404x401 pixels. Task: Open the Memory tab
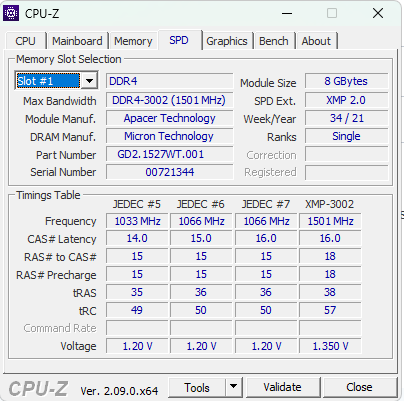[x=133, y=41]
